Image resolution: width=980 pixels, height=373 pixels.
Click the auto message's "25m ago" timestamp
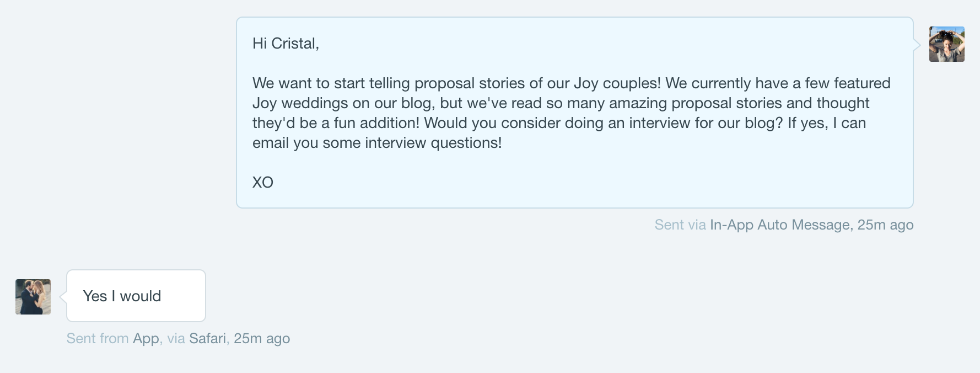886,225
